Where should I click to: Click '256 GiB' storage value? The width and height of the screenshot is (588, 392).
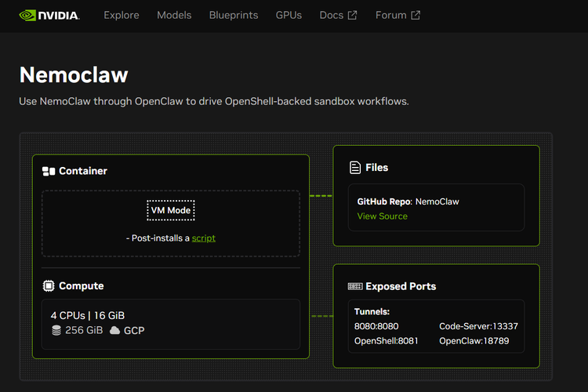coord(84,331)
